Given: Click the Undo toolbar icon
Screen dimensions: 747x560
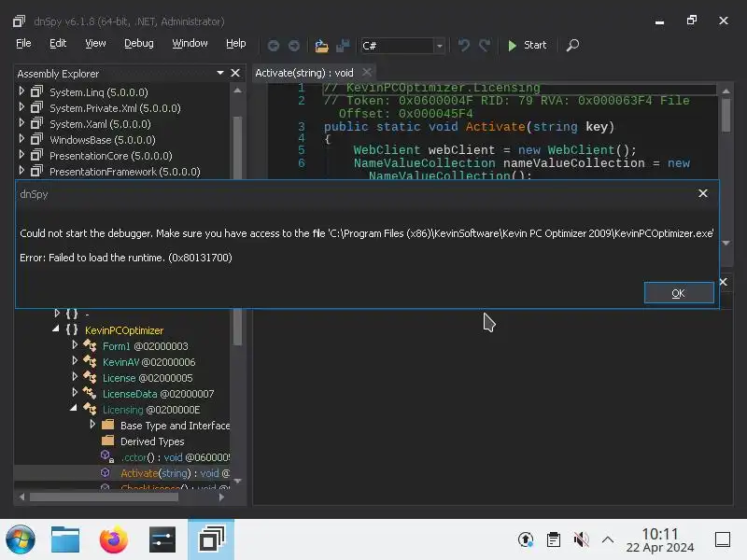Looking at the screenshot, I should (x=463, y=45).
